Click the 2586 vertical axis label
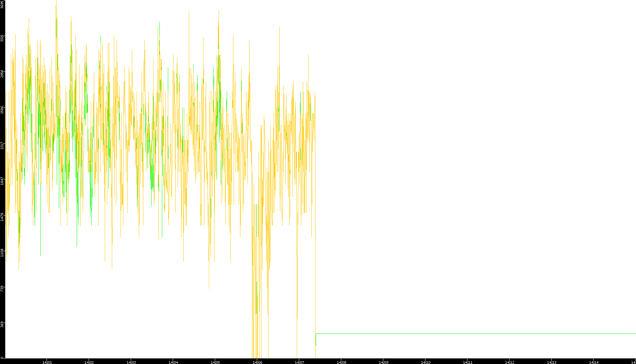This screenshot has height=364, width=636. [x=2, y=110]
